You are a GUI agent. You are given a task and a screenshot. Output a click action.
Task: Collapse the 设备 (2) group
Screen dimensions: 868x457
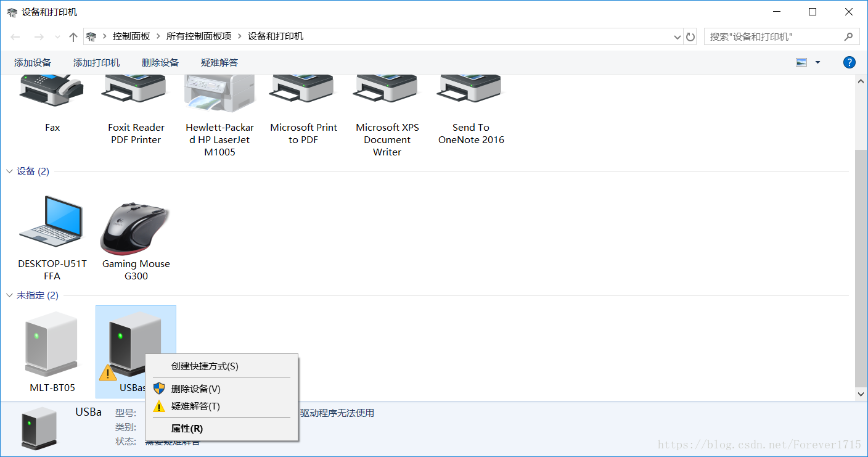tap(10, 171)
